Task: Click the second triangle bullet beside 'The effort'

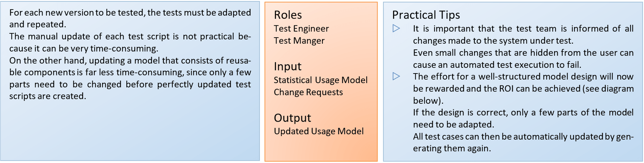Action: click(396, 77)
